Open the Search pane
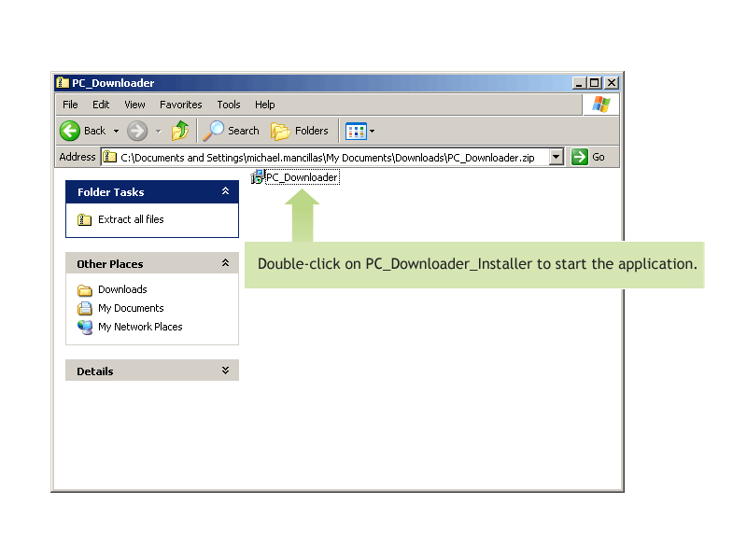The image size is (747, 560). point(231,131)
